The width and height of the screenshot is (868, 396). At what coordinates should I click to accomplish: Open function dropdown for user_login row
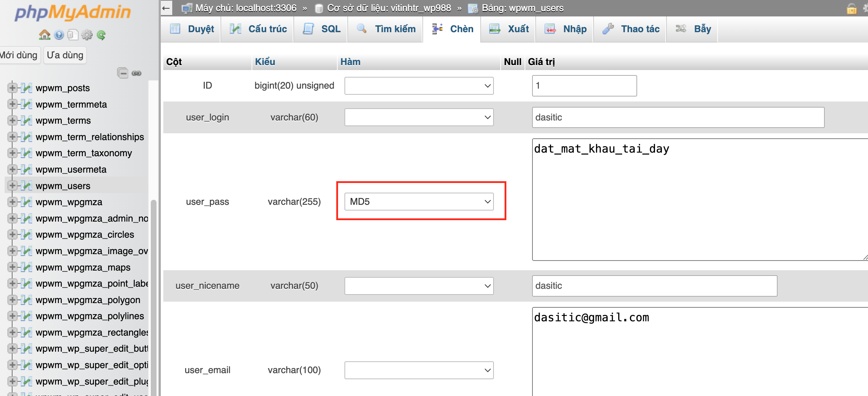pos(419,117)
